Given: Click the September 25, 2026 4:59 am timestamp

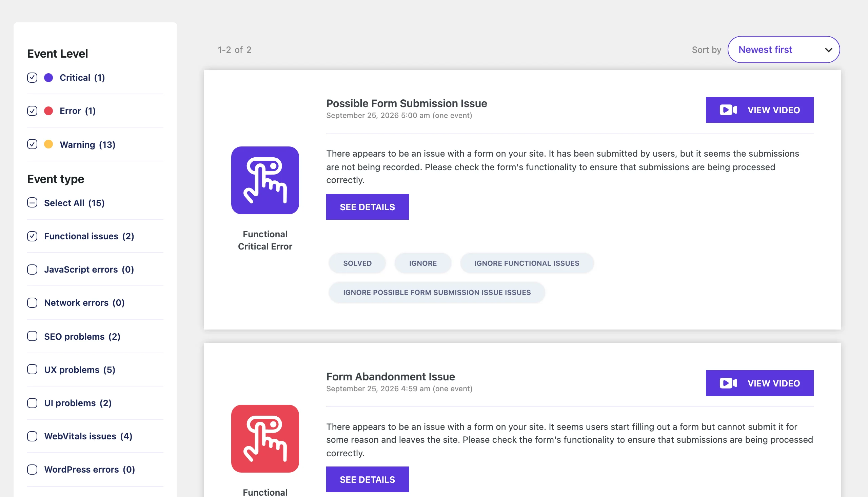Looking at the screenshot, I should pos(399,389).
